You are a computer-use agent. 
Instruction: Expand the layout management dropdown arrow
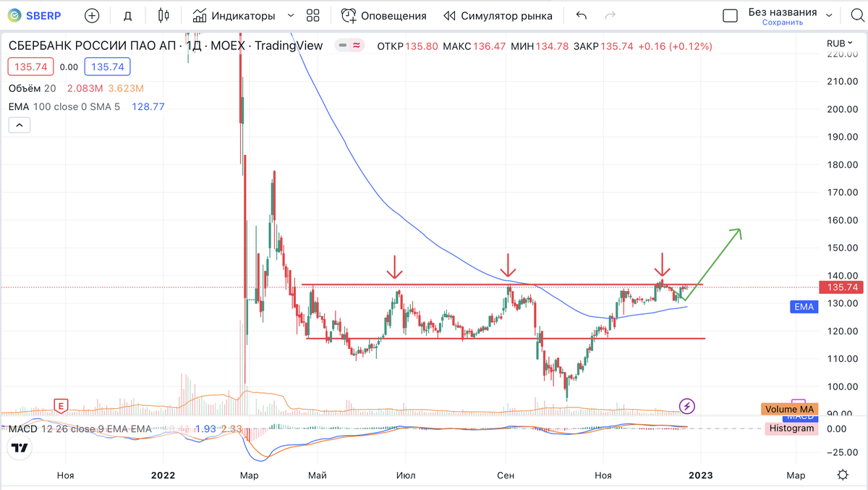(829, 15)
